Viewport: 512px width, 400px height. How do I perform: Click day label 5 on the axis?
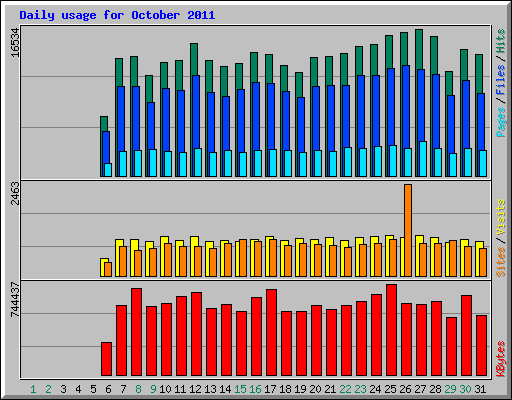point(93,389)
